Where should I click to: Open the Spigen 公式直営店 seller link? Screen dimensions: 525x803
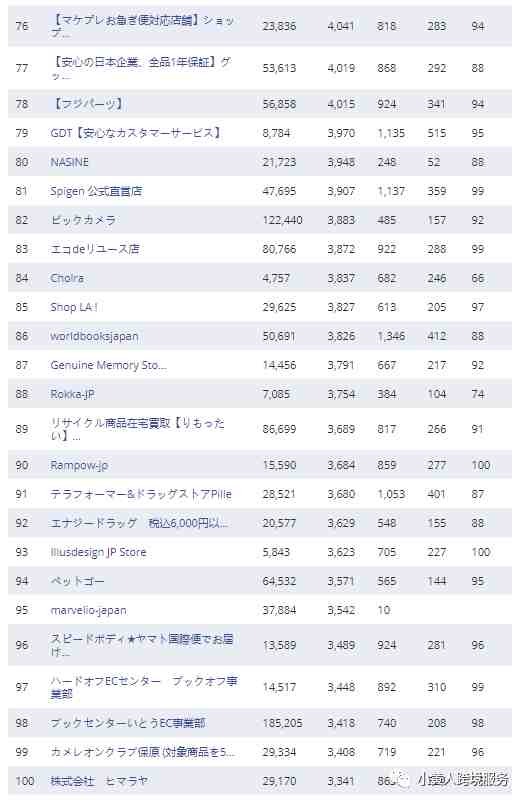[96, 192]
